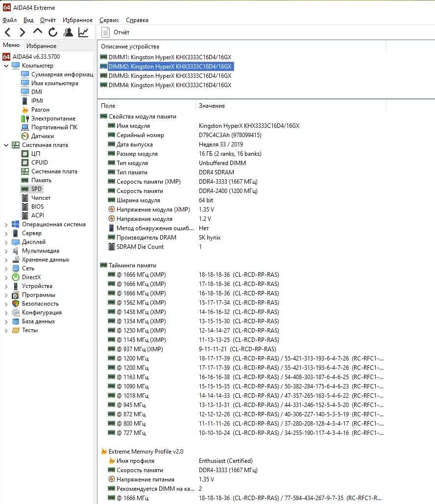Viewport: 435px width, 504px height.
Task: Select DIMM3 Kingston HyperX module
Action: 166,76
